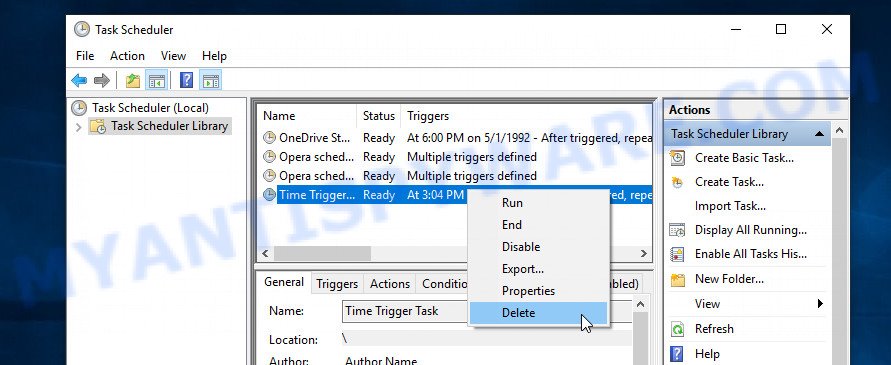This screenshot has height=365, width=891.
Task: Click the OneDrive task clock icon
Action: pyautogui.click(x=269, y=138)
